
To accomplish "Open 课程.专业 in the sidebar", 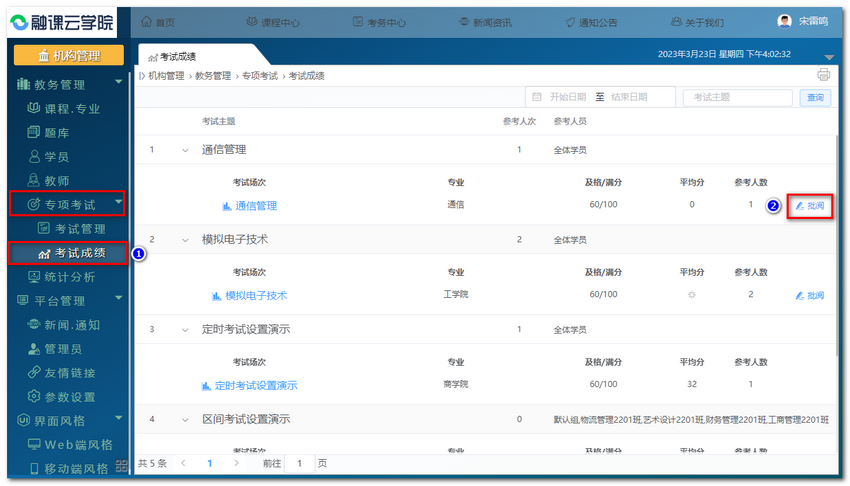I will pos(63,108).
